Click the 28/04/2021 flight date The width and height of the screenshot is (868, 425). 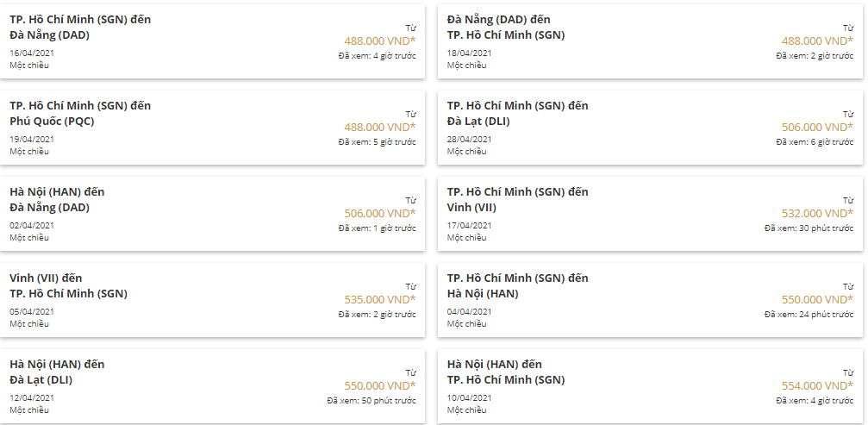pos(470,139)
